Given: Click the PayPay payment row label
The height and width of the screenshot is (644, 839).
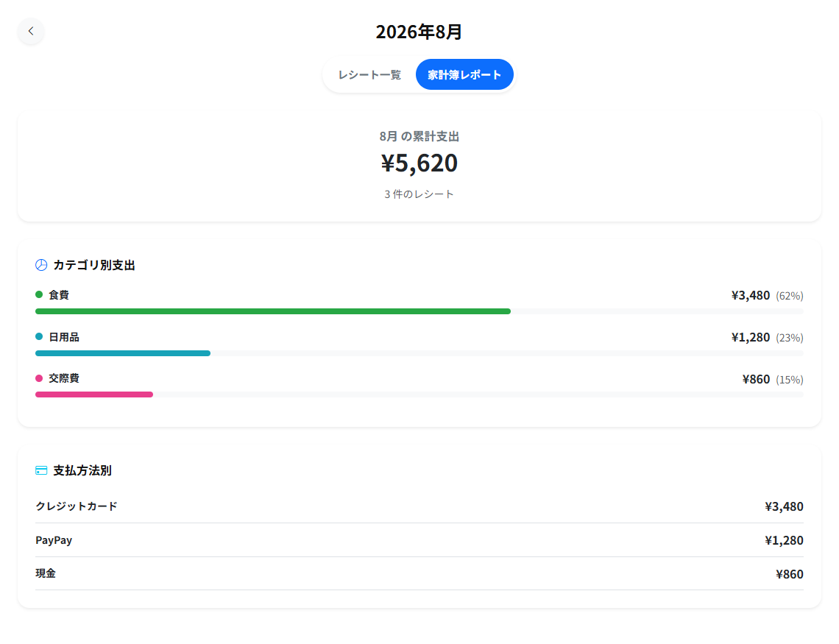Looking at the screenshot, I should pos(54,540).
